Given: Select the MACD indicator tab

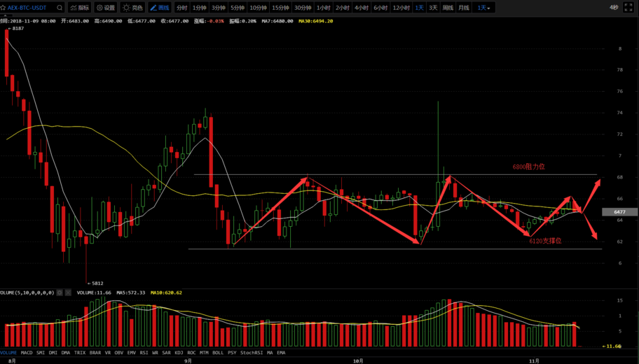Looking at the screenshot, I should click(27, 353).
